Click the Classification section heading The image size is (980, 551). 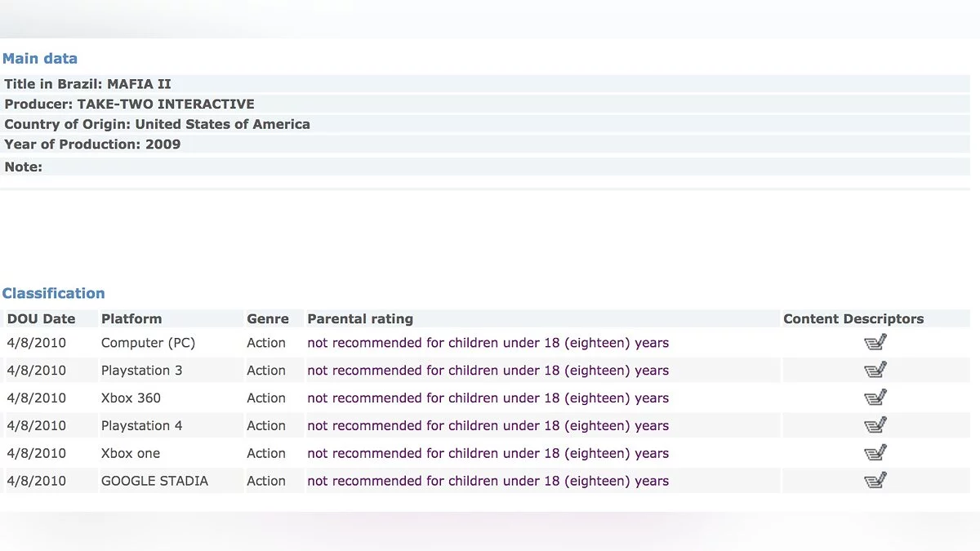coord(53,294)
